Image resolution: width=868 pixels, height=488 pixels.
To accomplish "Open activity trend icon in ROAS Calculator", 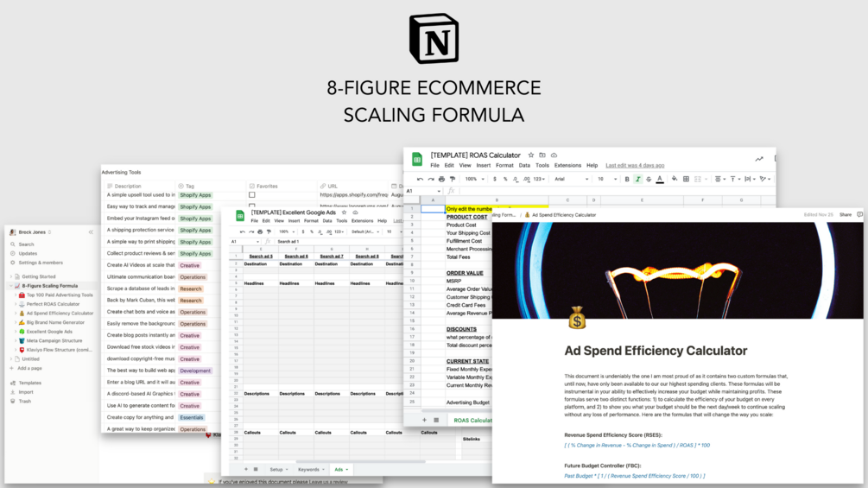I will pos(759,159).
